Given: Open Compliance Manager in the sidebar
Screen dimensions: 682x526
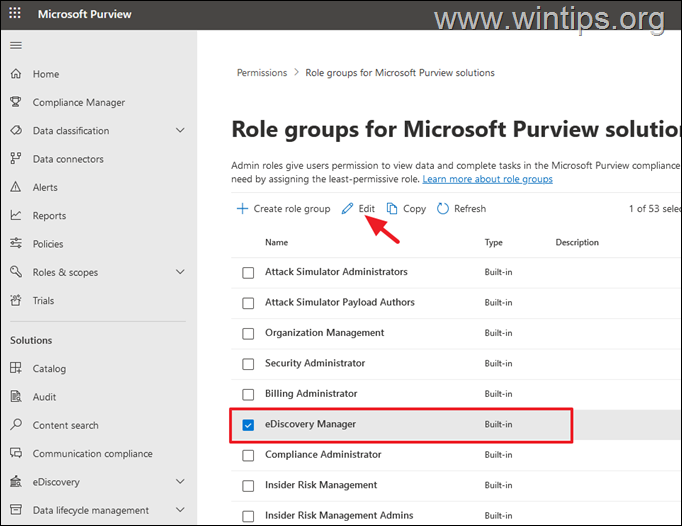Looking at the screenshot, I should point(79,102).
